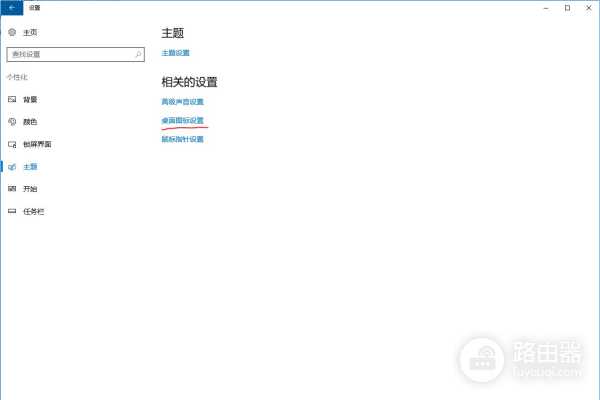Open the 锁屏界面 settings page
600x400 pixels.
[x=37, y=144]
